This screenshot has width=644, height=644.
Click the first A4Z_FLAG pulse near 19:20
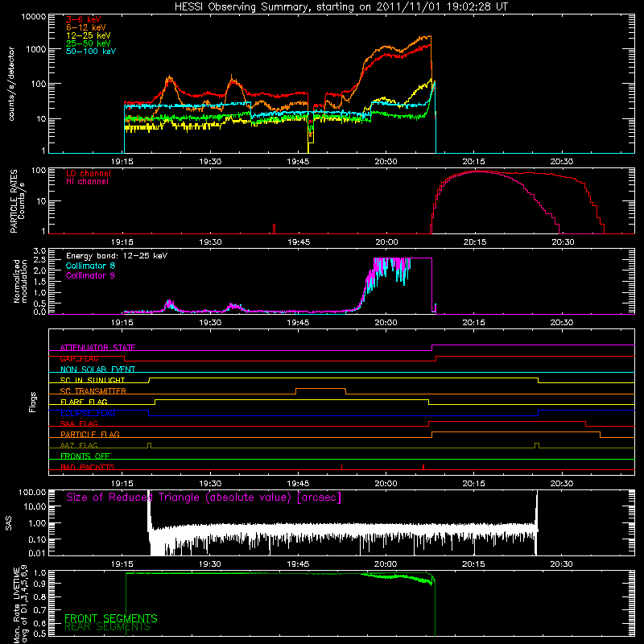(x=149, y=446)
